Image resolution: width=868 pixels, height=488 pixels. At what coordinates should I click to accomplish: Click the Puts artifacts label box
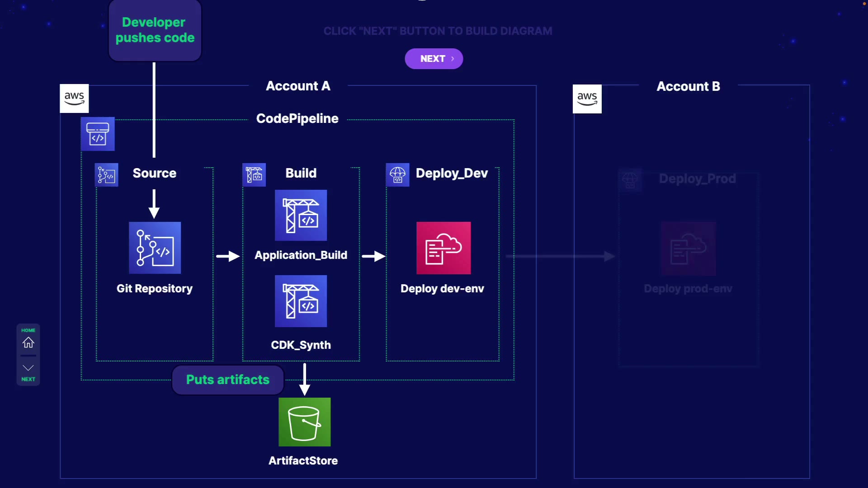227,380
